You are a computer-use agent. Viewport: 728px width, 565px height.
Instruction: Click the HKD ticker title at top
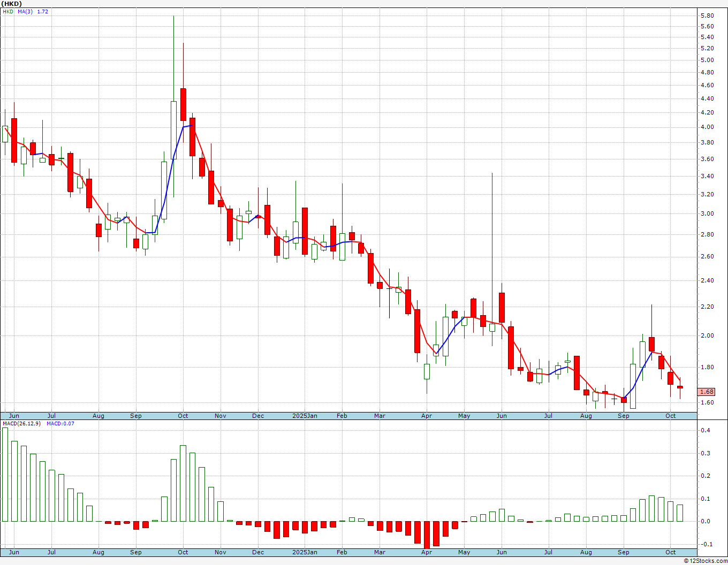click(11, 4)
